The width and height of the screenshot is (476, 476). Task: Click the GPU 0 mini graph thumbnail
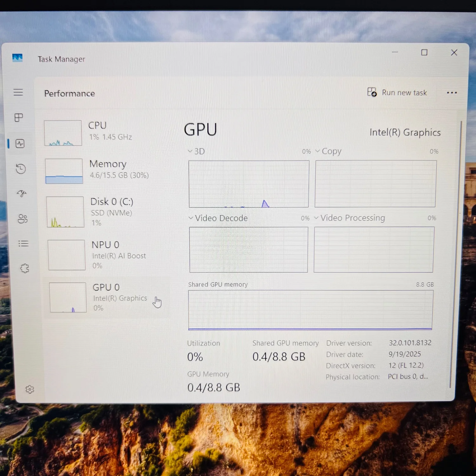click(x=68, y=297)
